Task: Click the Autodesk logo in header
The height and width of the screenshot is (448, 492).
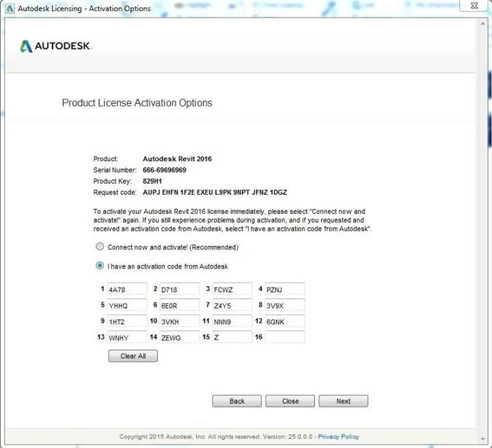Action: (x=55, y=46)
